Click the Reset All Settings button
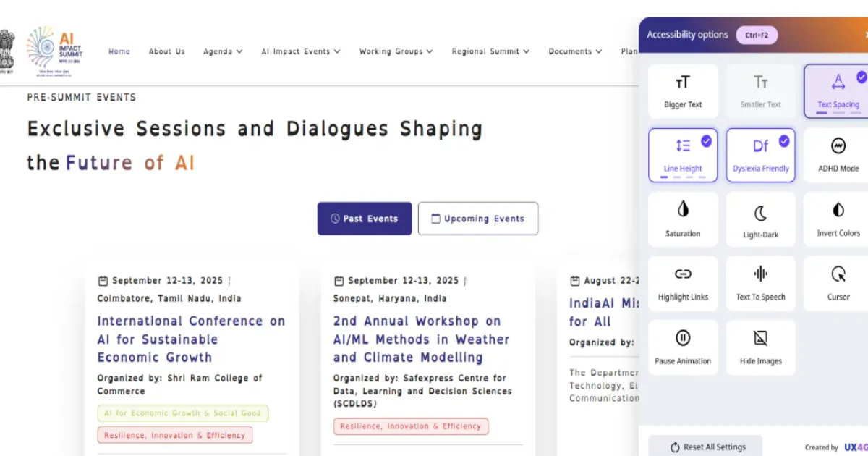Screen dimensions: 868x456 [705, 447]
